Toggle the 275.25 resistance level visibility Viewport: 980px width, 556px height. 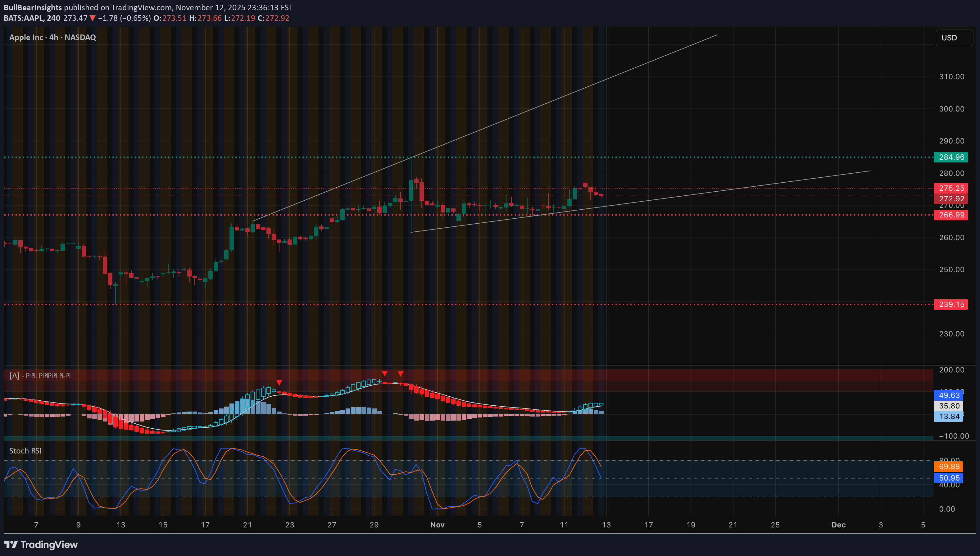tap(951, 188)
